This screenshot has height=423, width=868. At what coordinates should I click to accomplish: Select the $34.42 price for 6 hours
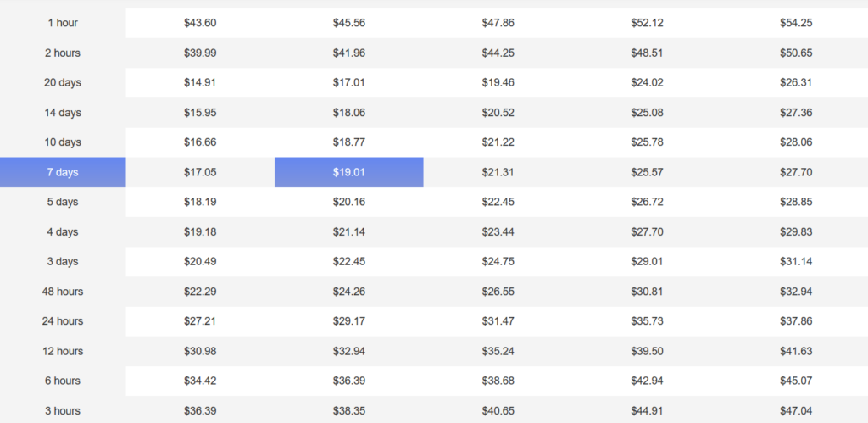pos(200,381)
